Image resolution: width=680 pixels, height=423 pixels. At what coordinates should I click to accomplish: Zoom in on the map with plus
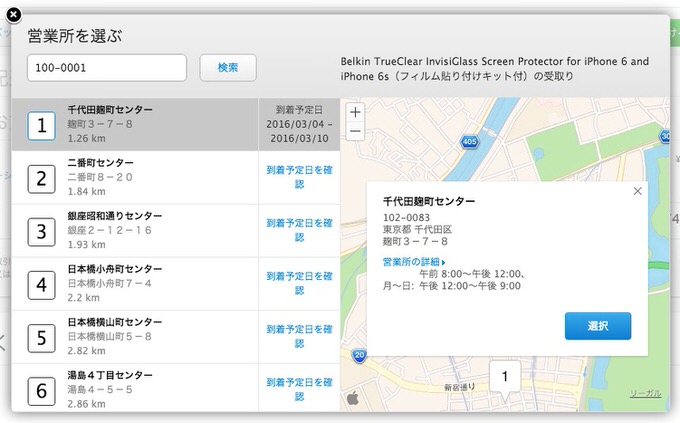tap(355, 112)
